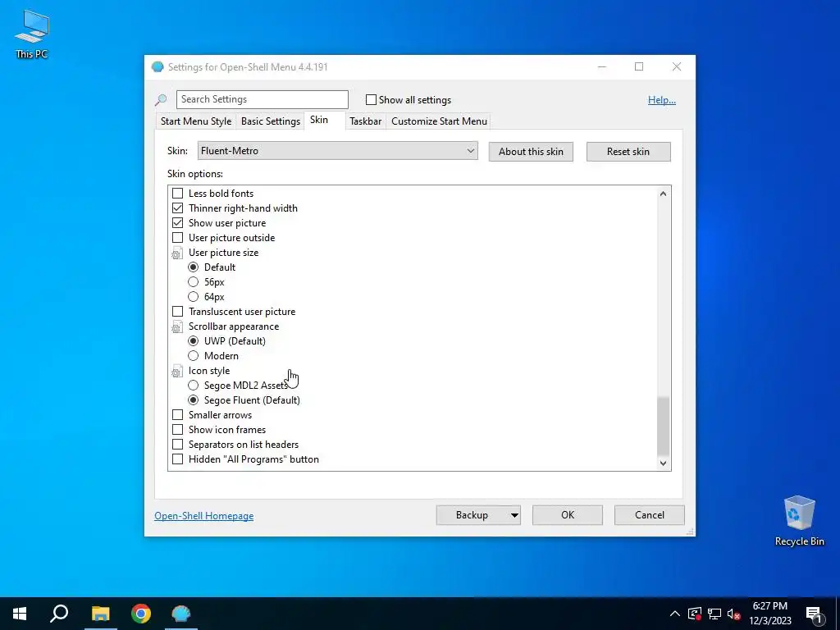
Task: Select Modern scrollbar appearance
Action: [193, 356]
